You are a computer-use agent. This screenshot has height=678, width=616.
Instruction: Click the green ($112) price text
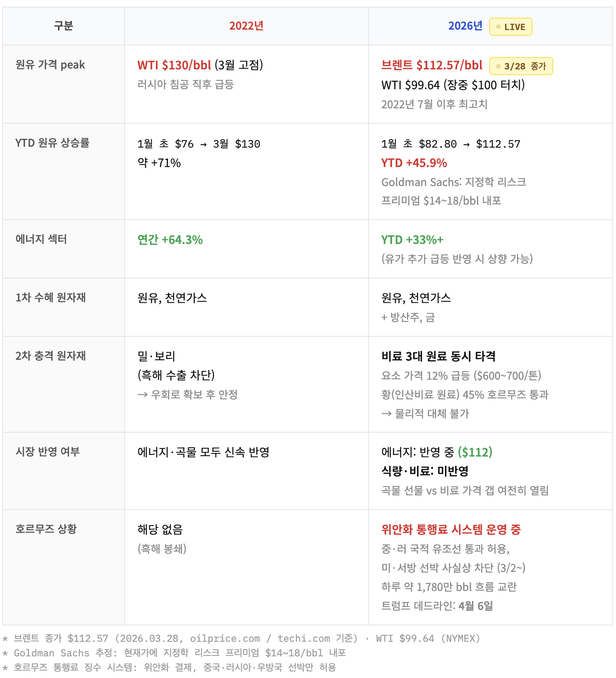point(475,452)
